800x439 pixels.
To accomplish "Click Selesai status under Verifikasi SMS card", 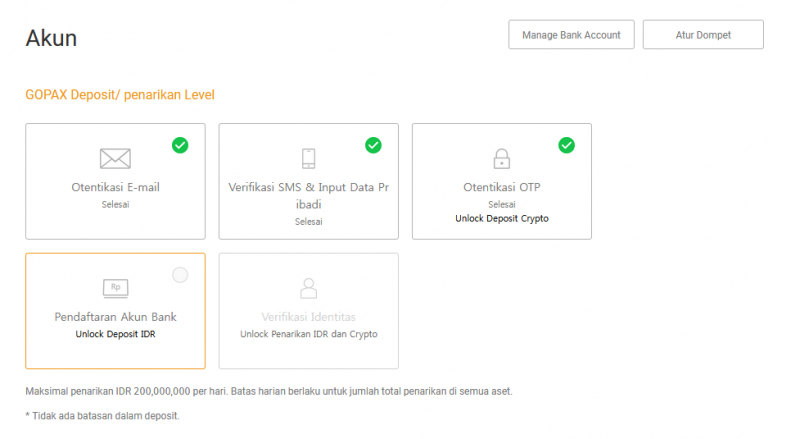I will point(309,222).
